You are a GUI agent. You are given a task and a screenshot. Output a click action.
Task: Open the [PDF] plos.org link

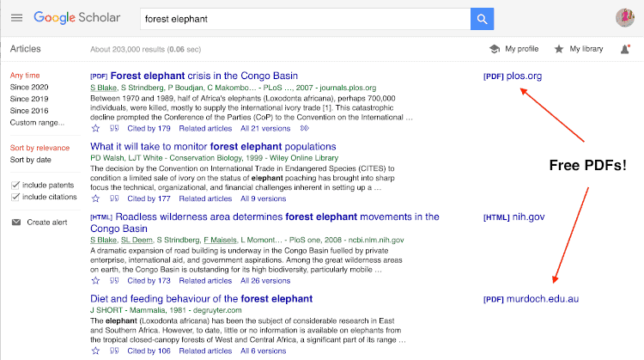(513, 76)
